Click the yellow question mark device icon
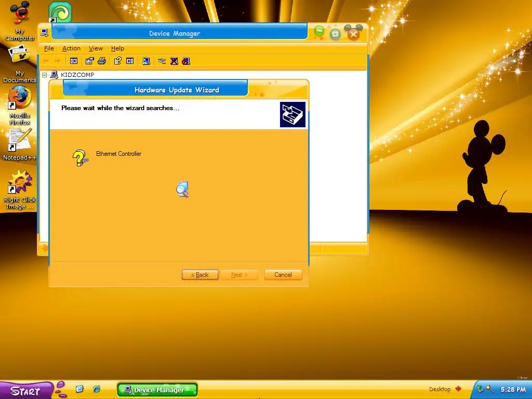The image size is (532, 399). tap(80, 158)
